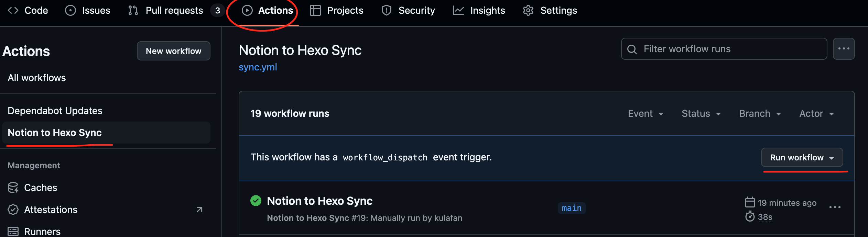Click the pull request branch icon

pos(133,11)
